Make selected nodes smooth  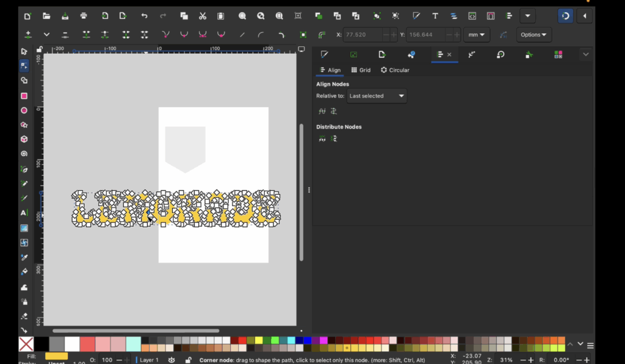click(184, 35)
